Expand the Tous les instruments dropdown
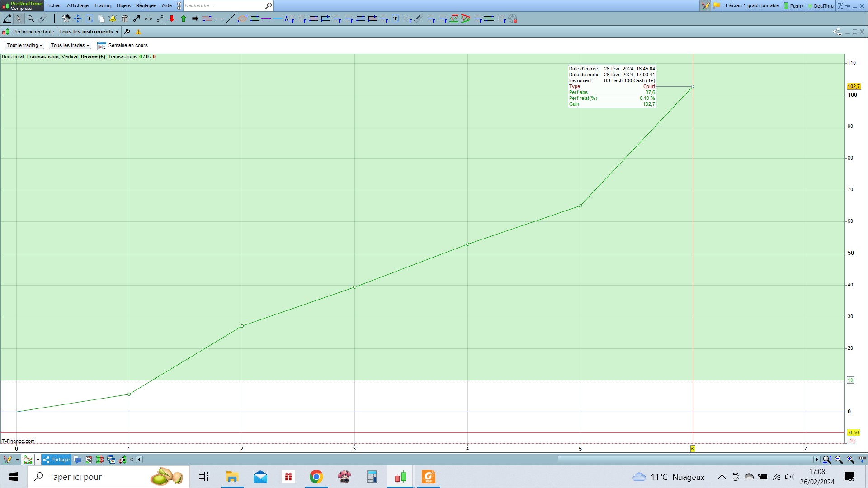 coord(89,32)
